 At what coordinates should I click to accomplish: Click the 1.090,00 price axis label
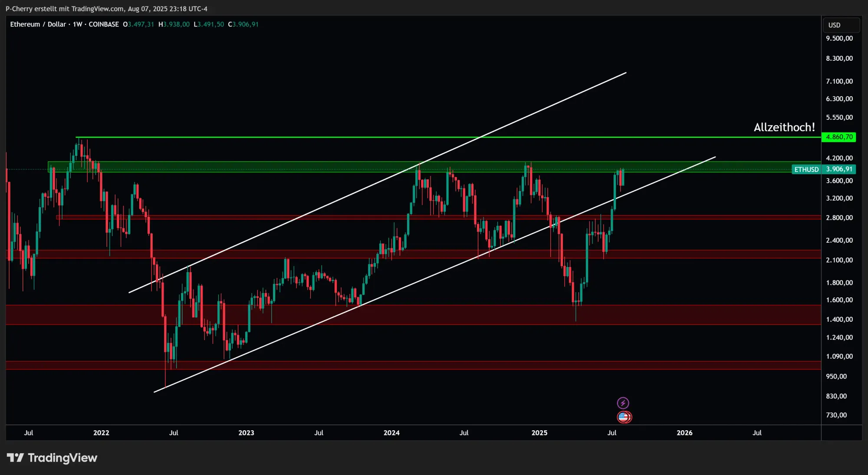click(839, 356)
